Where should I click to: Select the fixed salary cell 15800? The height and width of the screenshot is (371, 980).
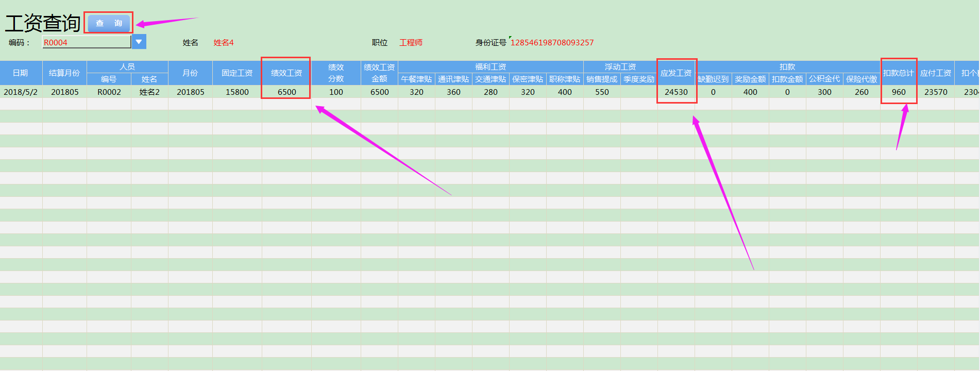tap(237, 92)
